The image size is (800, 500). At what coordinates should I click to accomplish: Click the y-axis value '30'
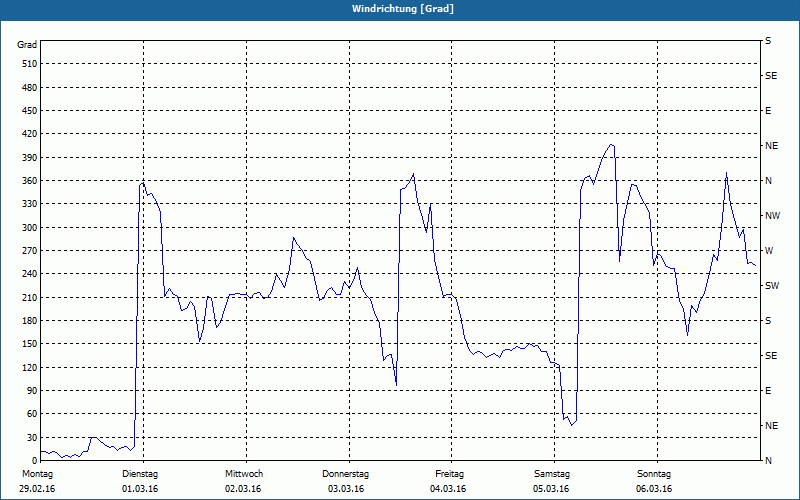click(x=32, y=437)
